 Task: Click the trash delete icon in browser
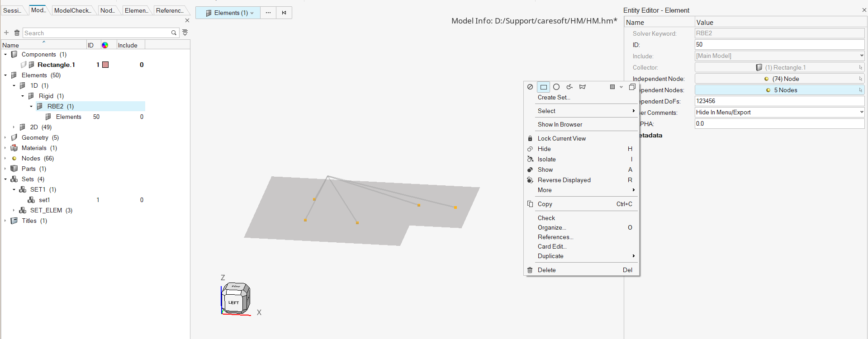coord(17,33)
